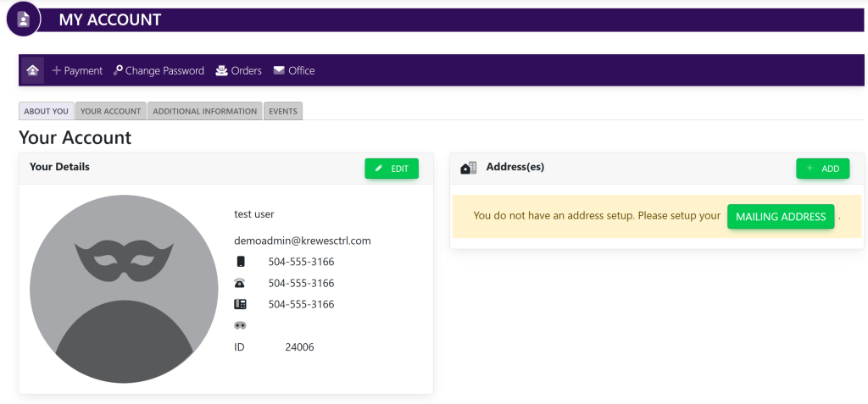Open Change Password from navigation bar

[159, 70]
